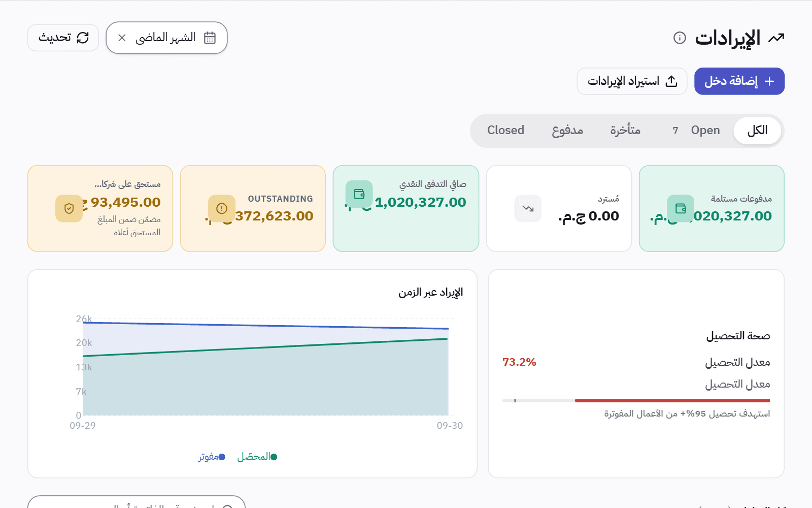
Task: Toggle the مفوتر legend item
Action: pos(212,457)
